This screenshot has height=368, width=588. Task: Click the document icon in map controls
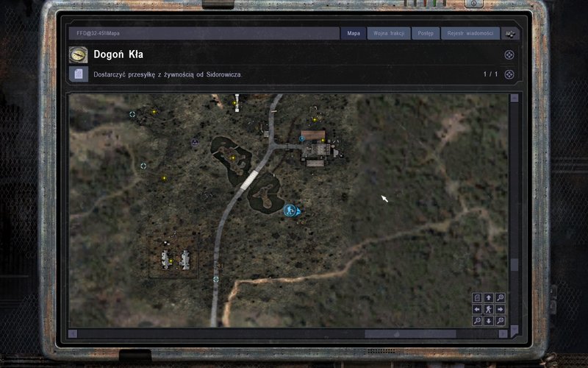(477, 298)
